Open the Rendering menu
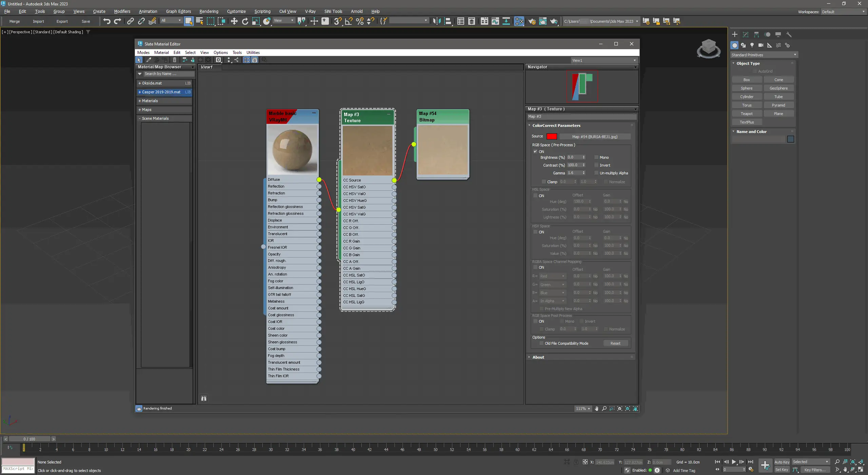This screenshot has height=475, width=868. 209,11
